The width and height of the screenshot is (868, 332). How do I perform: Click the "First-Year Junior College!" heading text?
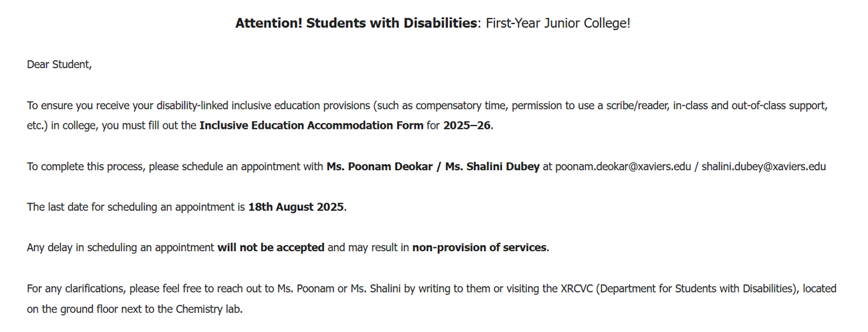557,24
